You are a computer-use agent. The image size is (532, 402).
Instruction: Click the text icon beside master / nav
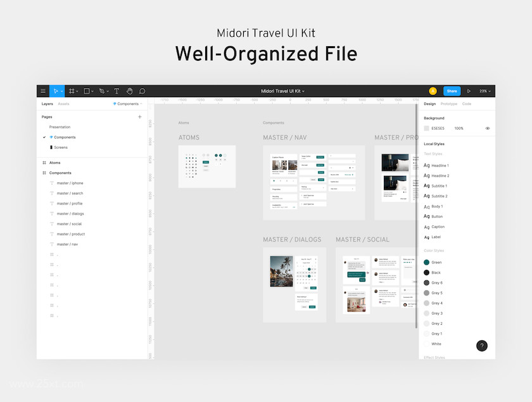[x=52, y=244]
